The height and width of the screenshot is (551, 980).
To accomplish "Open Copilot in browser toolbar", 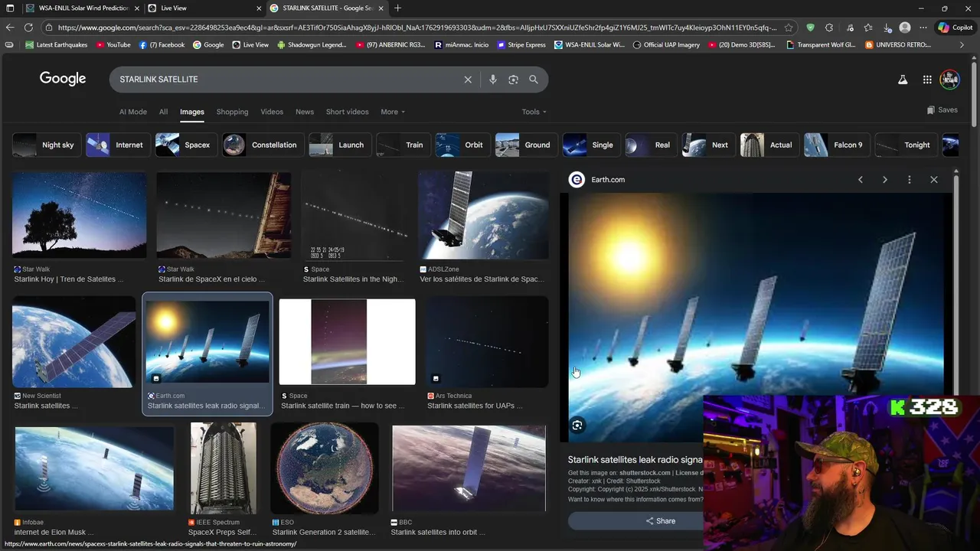I will click(x=955, y=28).
